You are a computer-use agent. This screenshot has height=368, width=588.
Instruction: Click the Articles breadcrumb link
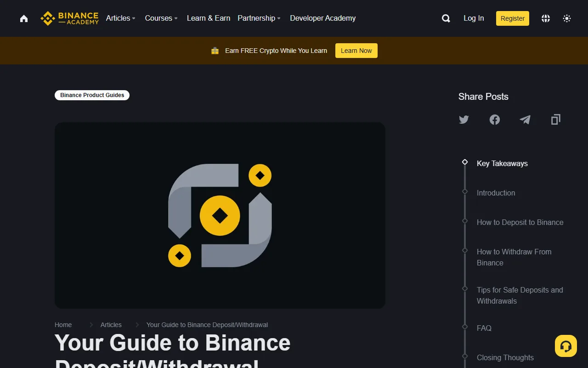tap(111, 325)
